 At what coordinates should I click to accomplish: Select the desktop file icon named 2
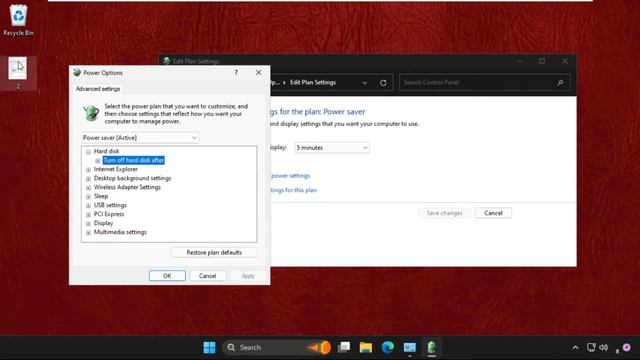pos(18,73)
